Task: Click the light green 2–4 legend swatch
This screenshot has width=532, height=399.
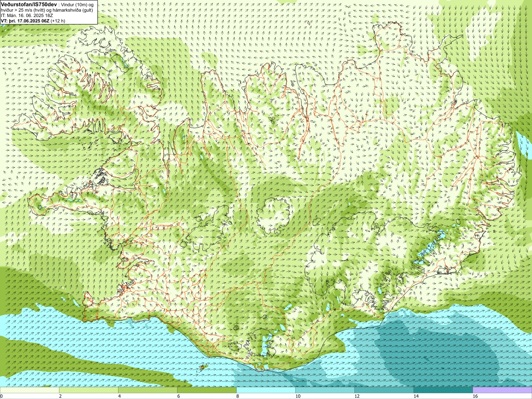Action: pos(89,390)
